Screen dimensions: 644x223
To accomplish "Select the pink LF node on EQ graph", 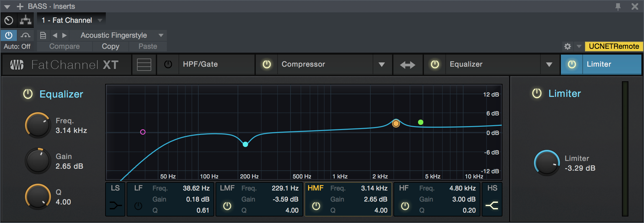I will 143,132.
